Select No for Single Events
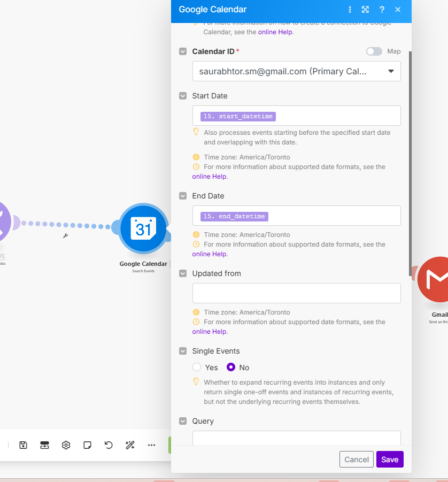 (x=231, y=367)
